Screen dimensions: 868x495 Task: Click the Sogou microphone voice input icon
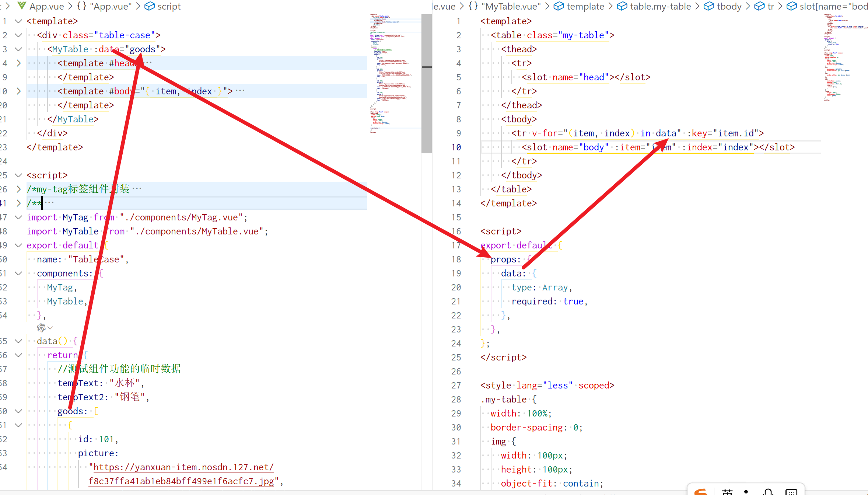[x=769, y=492]
